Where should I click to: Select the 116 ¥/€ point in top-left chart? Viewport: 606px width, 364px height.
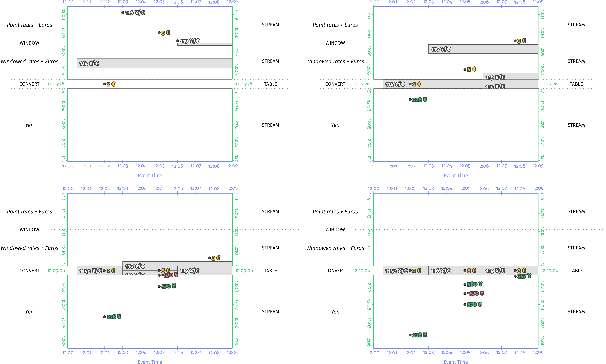coord(123,13)
